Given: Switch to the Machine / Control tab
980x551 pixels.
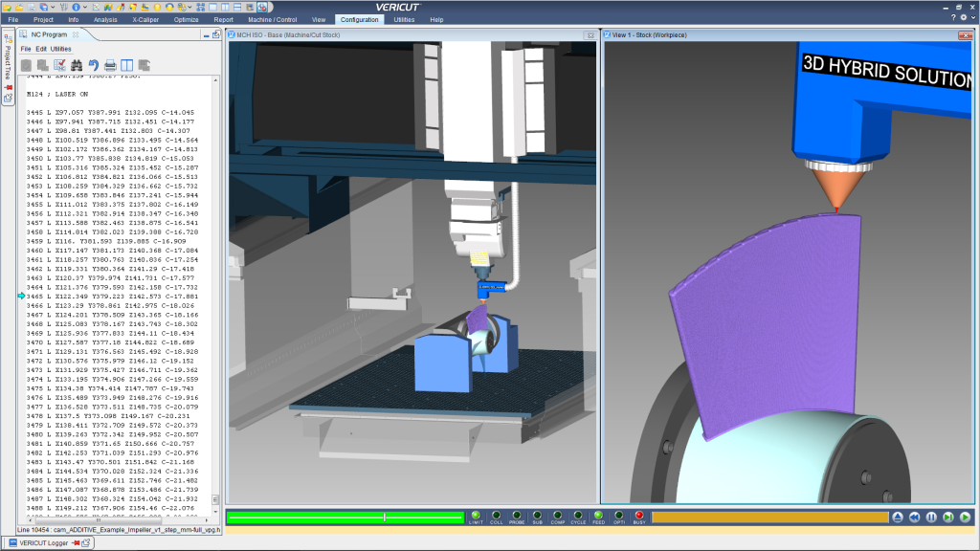Looking at the screenshot, I should coord(271,19).
